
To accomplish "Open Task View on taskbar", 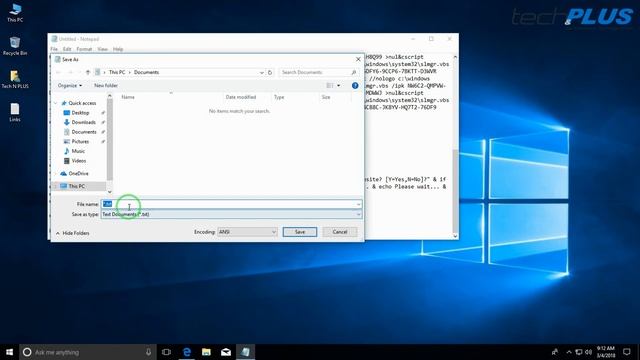I will coord(166,352).
